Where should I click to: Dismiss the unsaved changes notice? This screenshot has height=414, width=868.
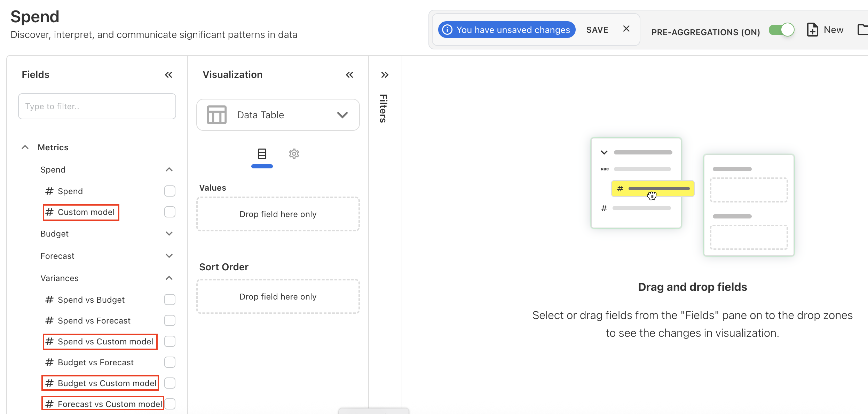point(626,29)
